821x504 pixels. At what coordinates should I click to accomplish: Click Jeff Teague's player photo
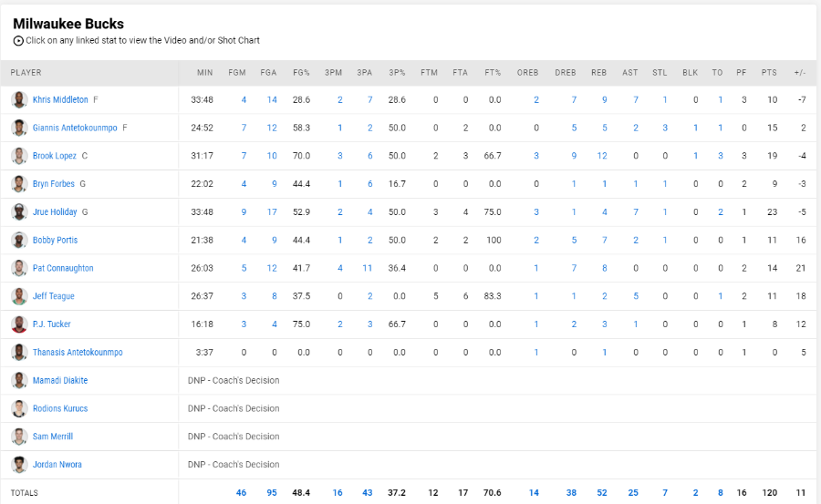pyautogui.click(x=19, y=296)
